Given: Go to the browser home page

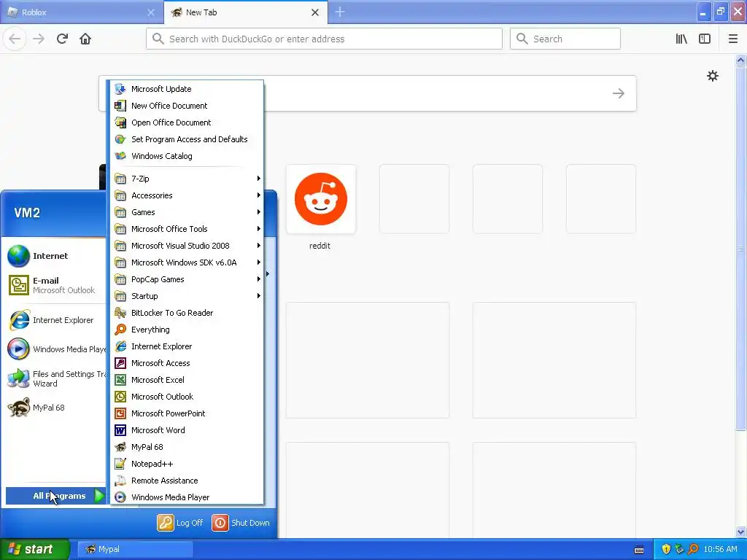Looking at the screenshot, I should point(85,39).
